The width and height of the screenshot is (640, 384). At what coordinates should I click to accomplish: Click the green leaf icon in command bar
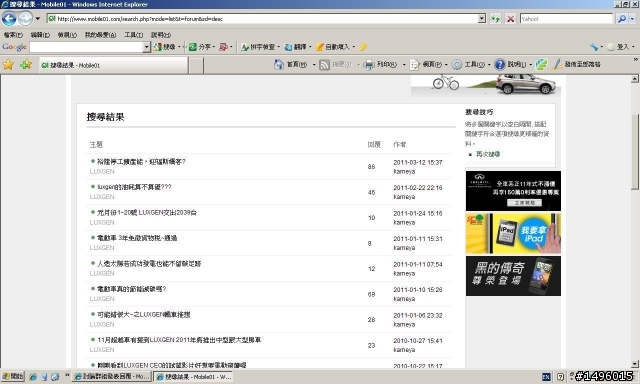pos(541,64)
